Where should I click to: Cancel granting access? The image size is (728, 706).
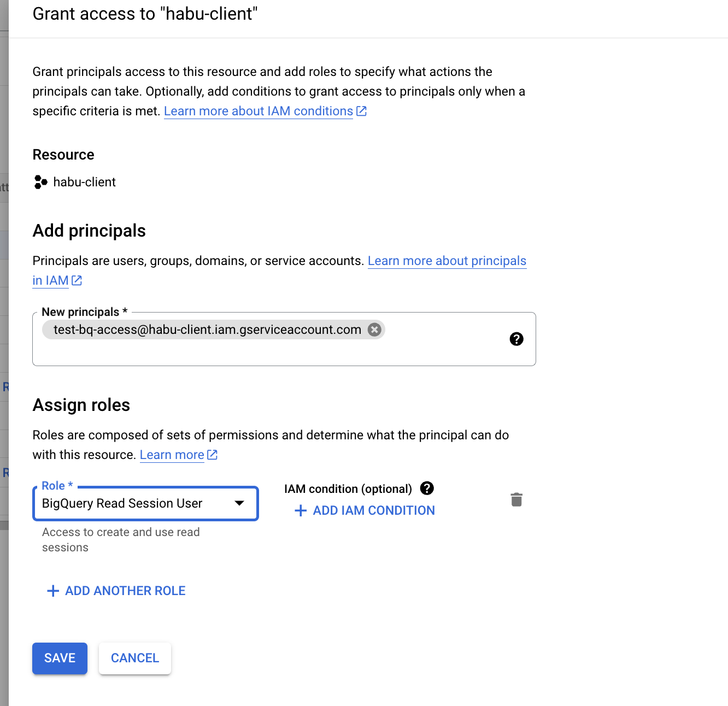135,658
